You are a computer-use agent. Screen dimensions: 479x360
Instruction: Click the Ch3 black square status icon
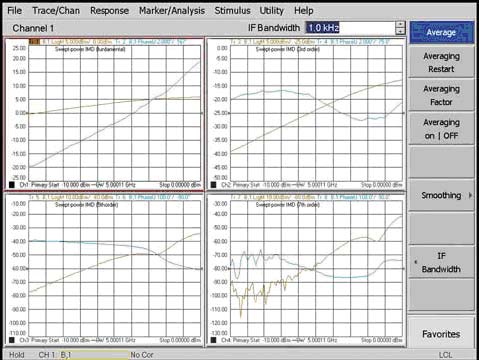[12, 340]
